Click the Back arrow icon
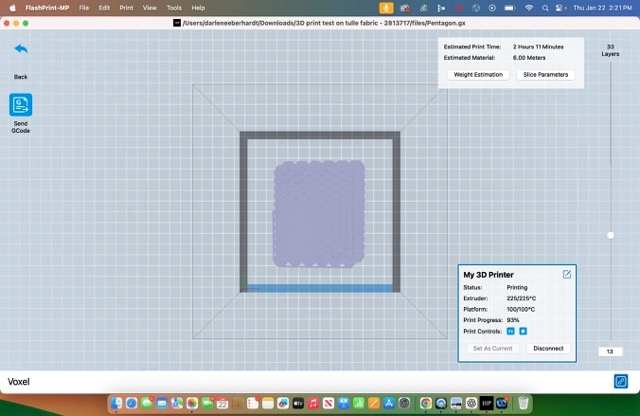This screenshot has width=640, height=416. [x=21, y=49]
